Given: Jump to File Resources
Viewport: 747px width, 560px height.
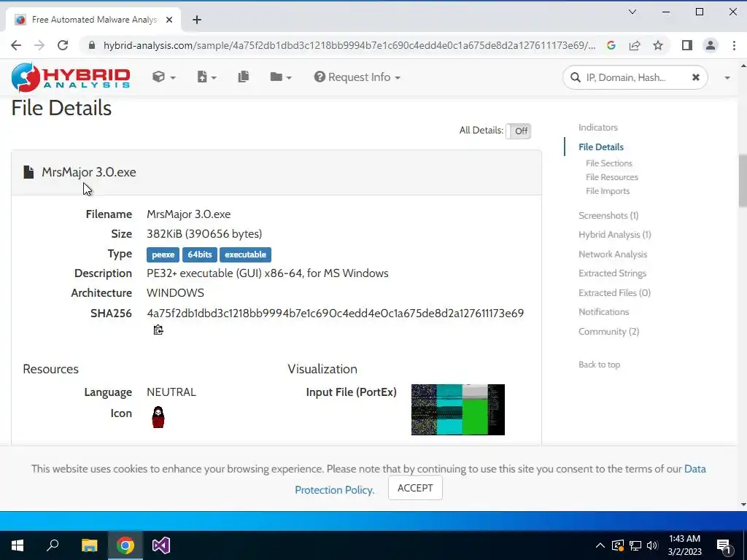Looking at the screenshot, I should pyautogui.click(x=612, y=177).
